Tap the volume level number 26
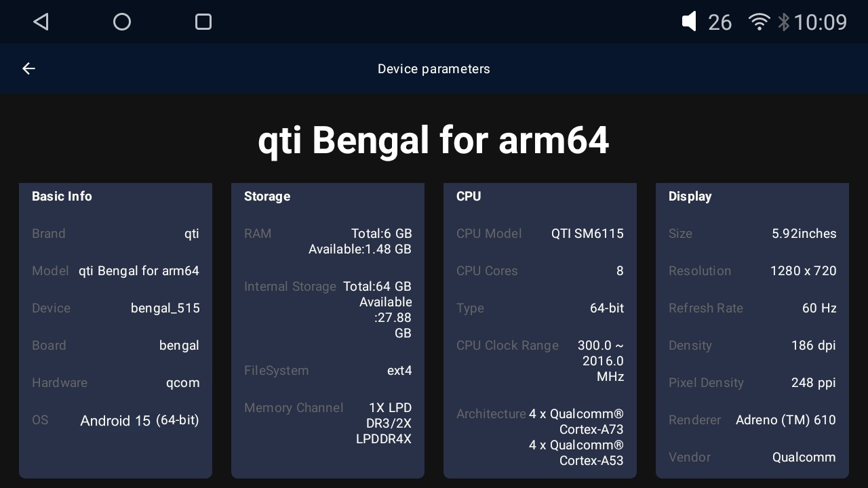Image resolution: width=868 pixels, height=488 pixels. (x=719, y=22)
